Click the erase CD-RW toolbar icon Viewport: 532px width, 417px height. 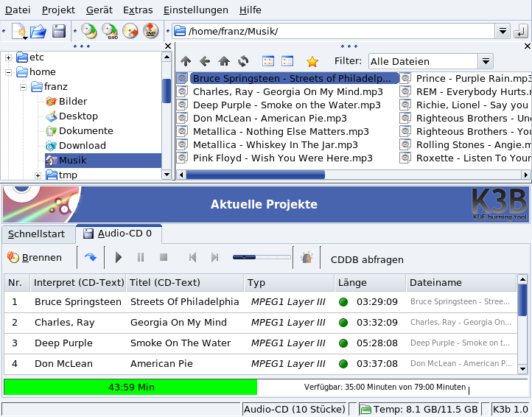tap(130, 31)
